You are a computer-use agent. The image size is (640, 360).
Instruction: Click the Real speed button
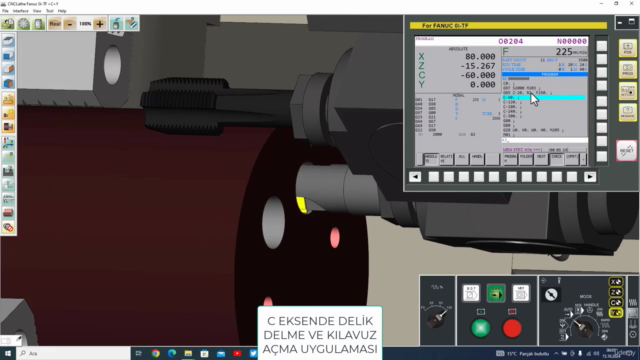coord(55,24)
